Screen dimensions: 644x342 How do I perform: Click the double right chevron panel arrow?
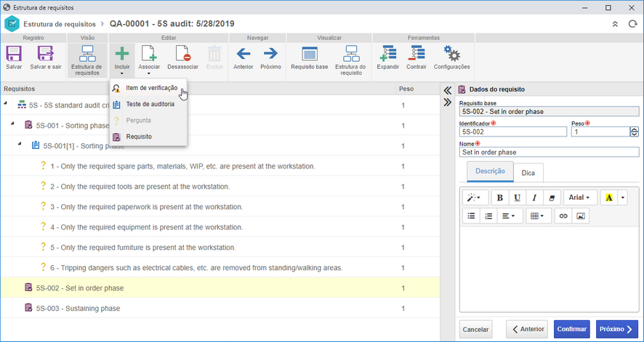[x=448, y=102]
